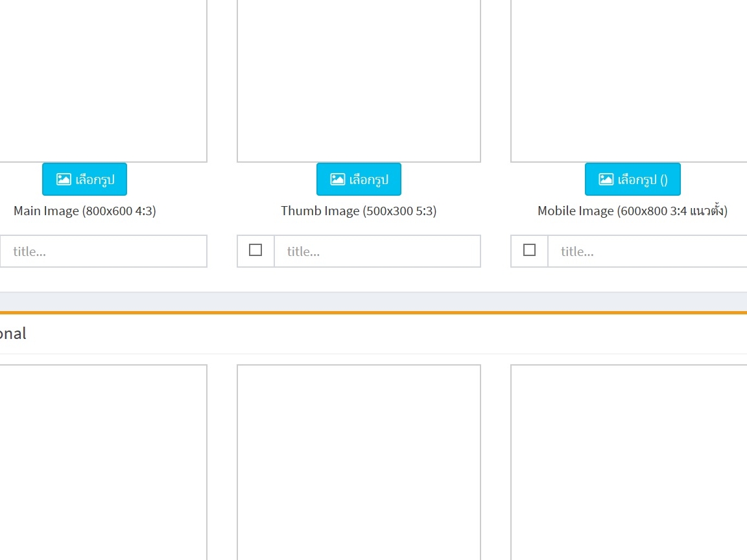The height and width of the screenshot is (560, 747).
Task: Focus the title input under Main Image
Action: click(x=104, y=251)
